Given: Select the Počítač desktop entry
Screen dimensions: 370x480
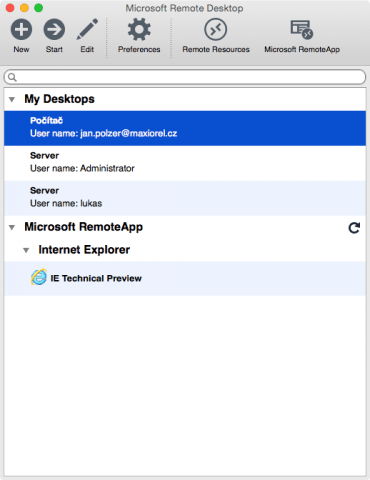Looking at the screenshot, I should coord(185,128).
